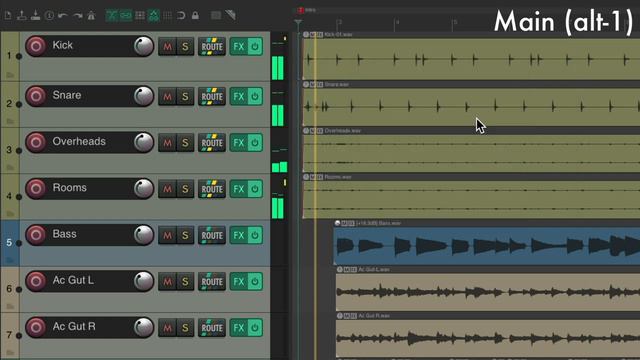The height and width of the screenshot is (360, 640).
Task: Toggle the metronome icon in toolbar
Action: [91, 16]
